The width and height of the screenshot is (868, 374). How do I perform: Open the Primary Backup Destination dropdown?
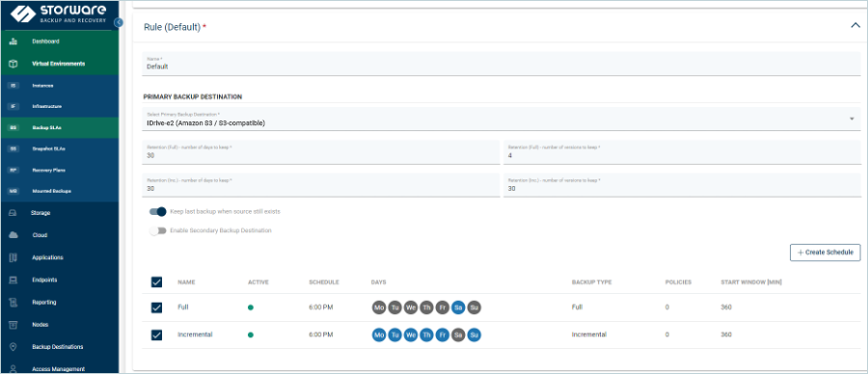(x=501, y=120)
